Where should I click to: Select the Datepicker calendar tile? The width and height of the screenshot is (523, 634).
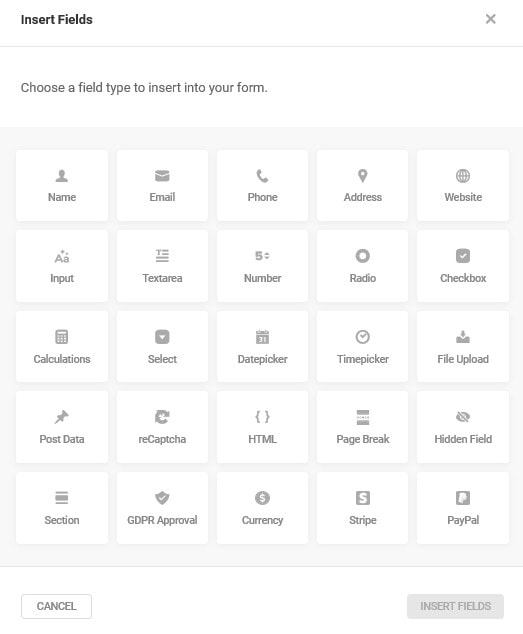pos(262,347)
